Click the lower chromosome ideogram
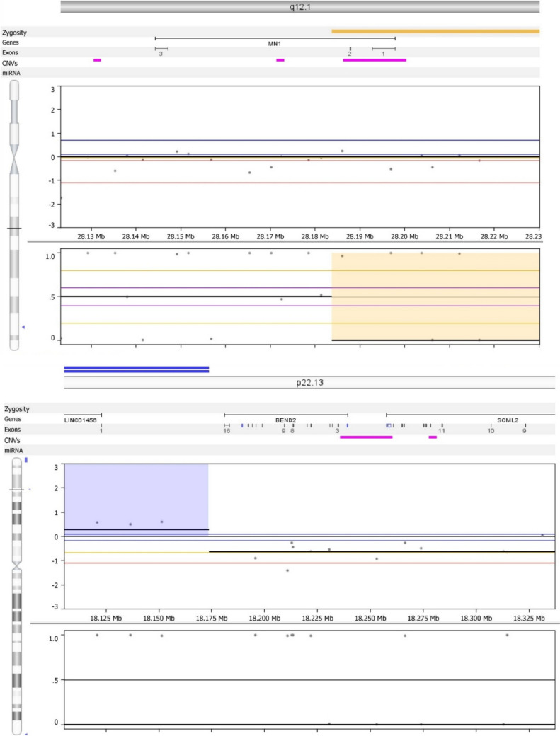The width and height of the screenshot is (560, 736). [x=16, y=596]
